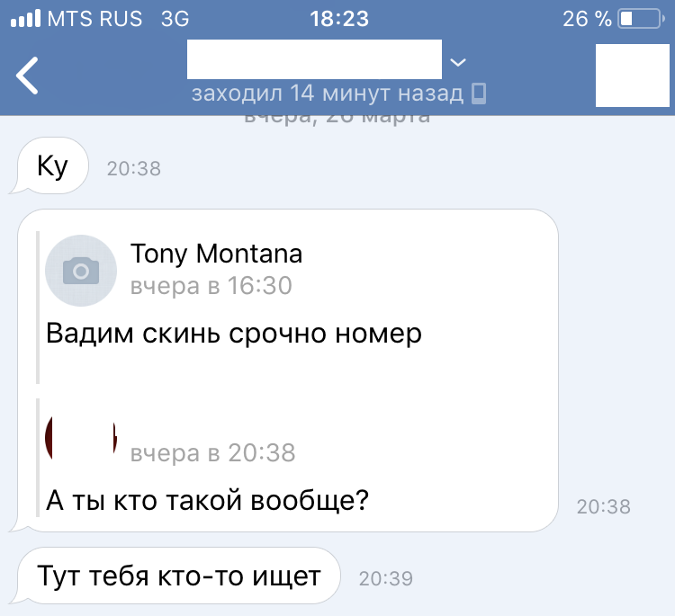
Task: Tap the MTS RUS carrier label
Action: [95, 19]
